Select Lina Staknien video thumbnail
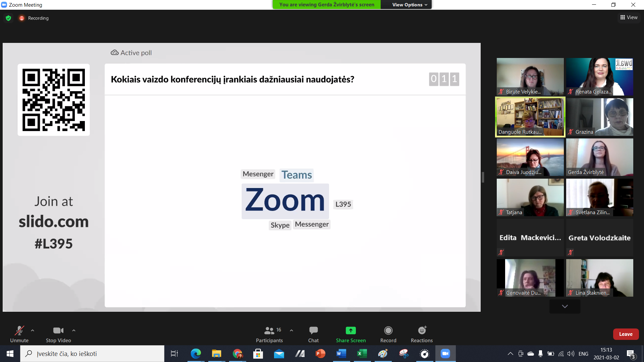 [x=599, y=278]
